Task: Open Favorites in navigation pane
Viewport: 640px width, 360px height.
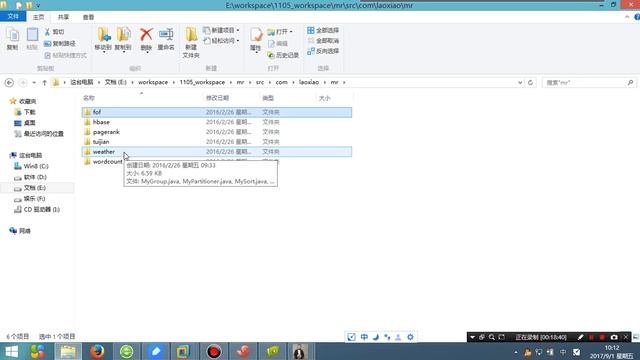Action: coord(23,101)
